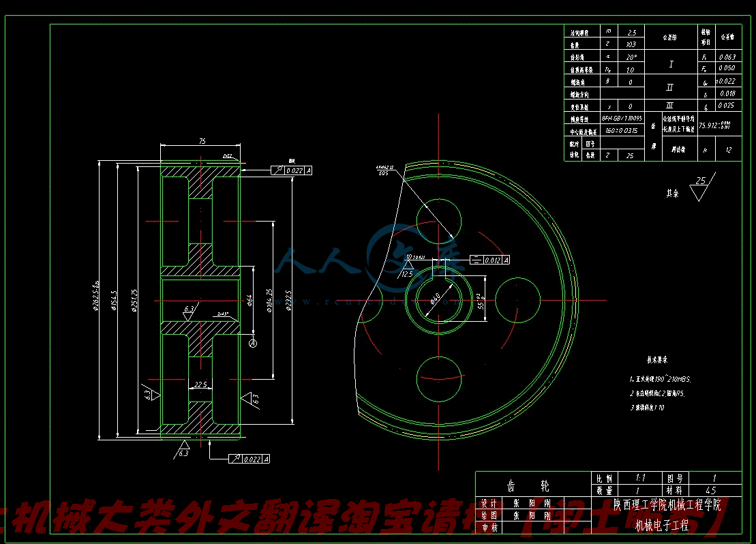Select pressure angle value 20°
The image size is (756, 544).
coord(631,57)
